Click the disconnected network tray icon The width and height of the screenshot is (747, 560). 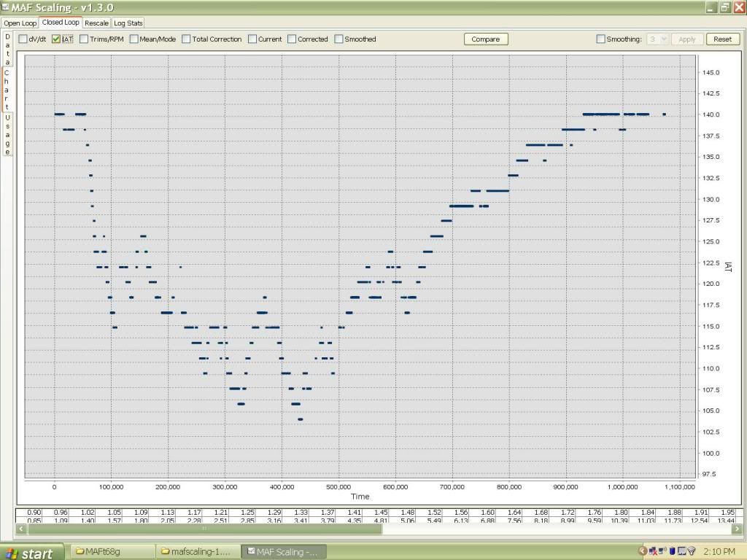654,551
